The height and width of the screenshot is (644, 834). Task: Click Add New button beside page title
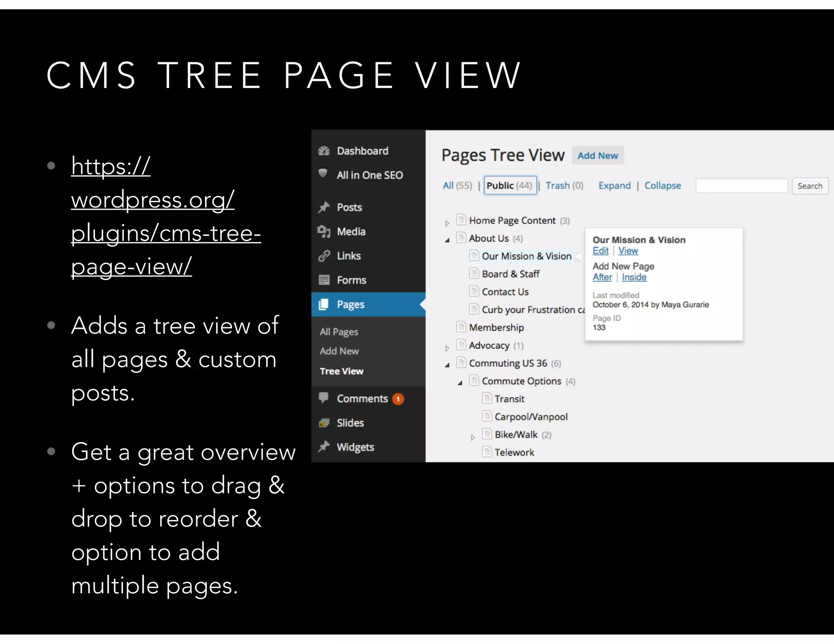click(x=597, y=156)
